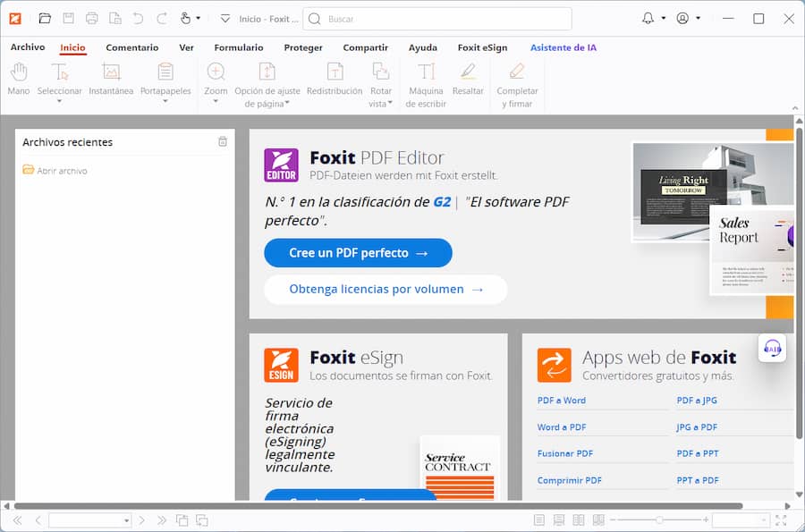The image size is (805, 532).
Task: Open the PDF a JPG link
Action: coord(697,401)
